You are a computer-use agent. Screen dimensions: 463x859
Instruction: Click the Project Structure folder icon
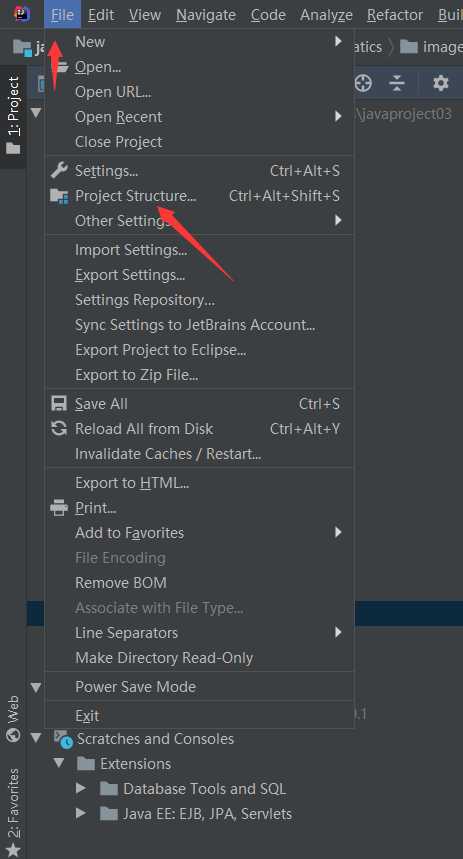pos(59,196)
